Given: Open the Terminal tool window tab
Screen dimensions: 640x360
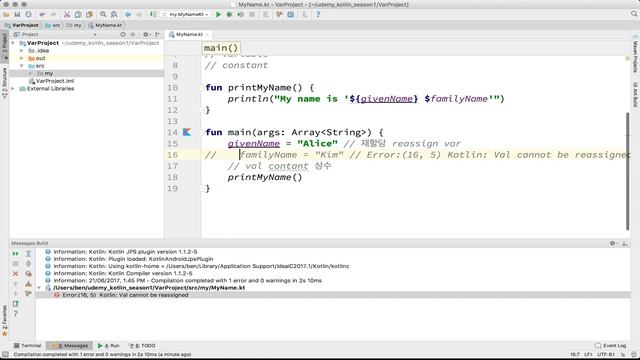Looking at the screenshot, I should (x=27, y=346).
